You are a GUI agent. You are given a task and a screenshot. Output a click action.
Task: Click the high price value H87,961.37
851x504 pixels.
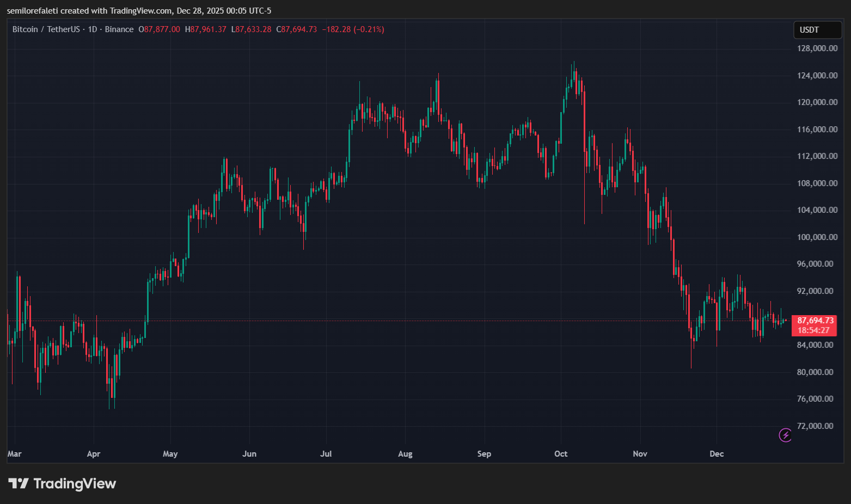[x=204, y=29]
